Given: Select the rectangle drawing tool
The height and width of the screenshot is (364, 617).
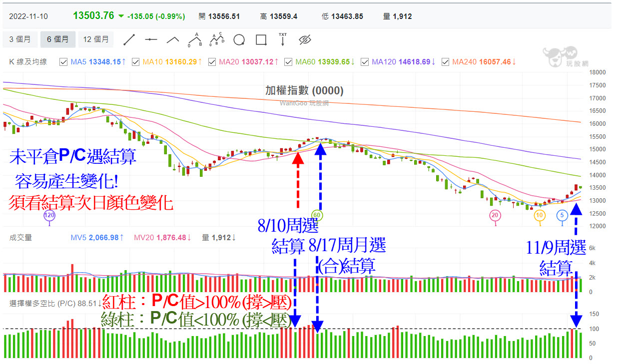Looking at the screenshot, I should coord(260,39).
